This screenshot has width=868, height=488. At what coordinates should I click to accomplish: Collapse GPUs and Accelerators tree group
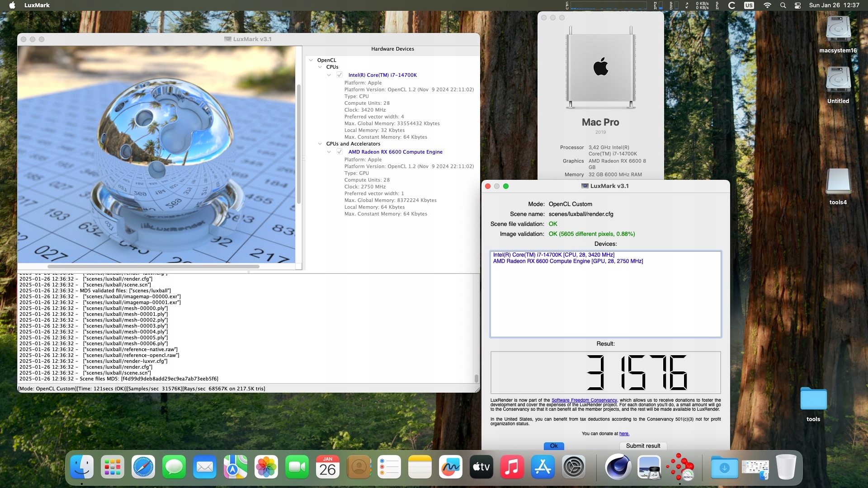tap(320, 144)
